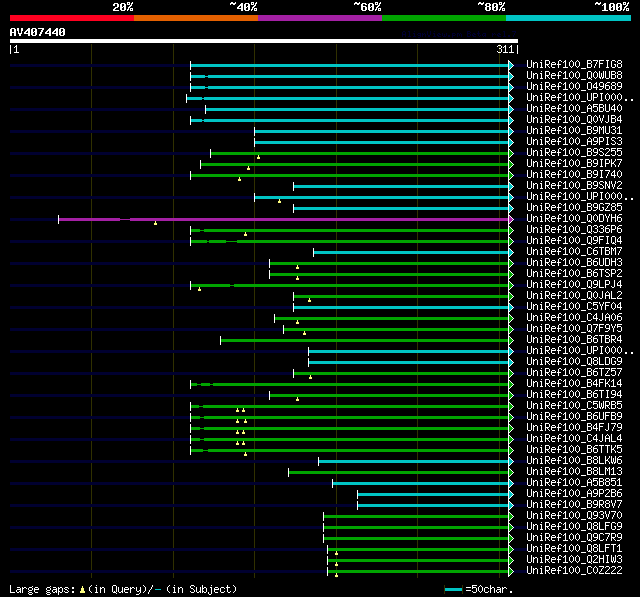Open hit UniRef100_B7FIG8
640x597 pixels.
(574, 64)
